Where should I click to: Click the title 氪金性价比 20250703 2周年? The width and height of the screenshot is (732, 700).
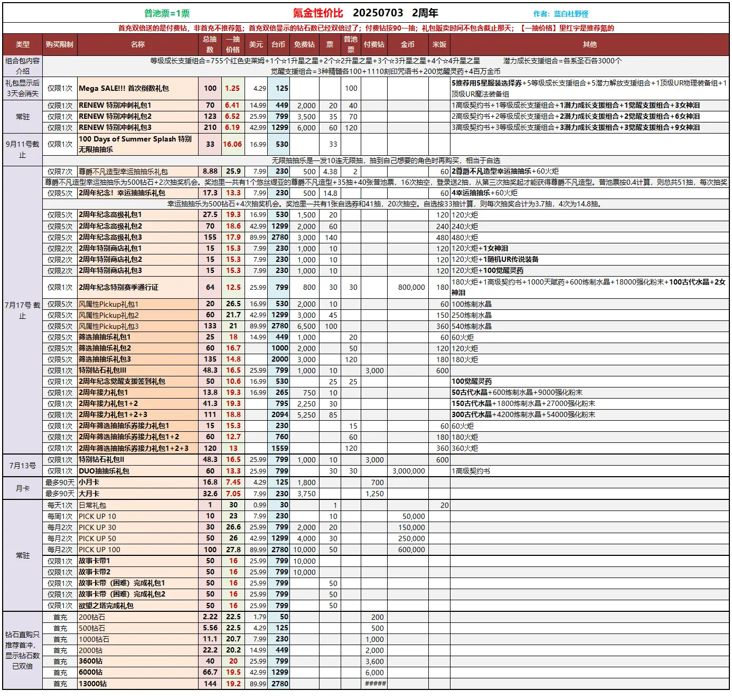[365, 13]
